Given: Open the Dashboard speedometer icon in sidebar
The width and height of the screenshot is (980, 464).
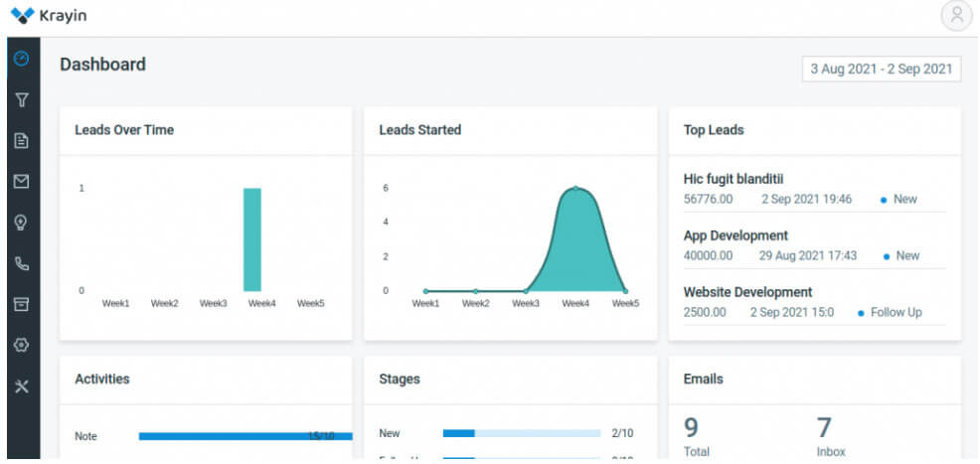Looking at the screenshot, I should click(22, 60).
